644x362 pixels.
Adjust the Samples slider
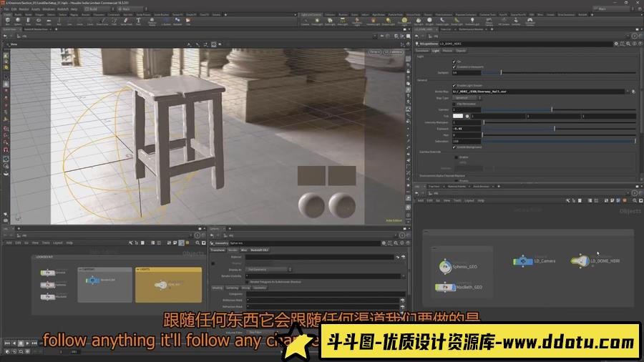click(559, 73)
